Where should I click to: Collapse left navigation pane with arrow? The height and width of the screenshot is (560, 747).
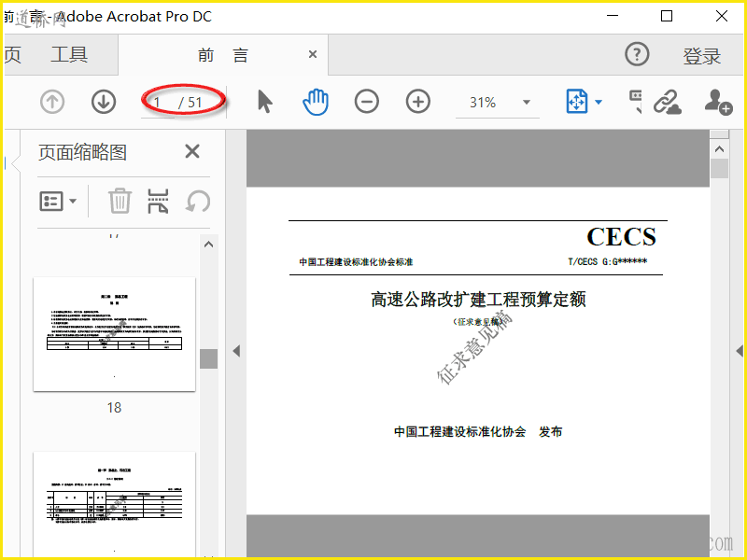236,351
